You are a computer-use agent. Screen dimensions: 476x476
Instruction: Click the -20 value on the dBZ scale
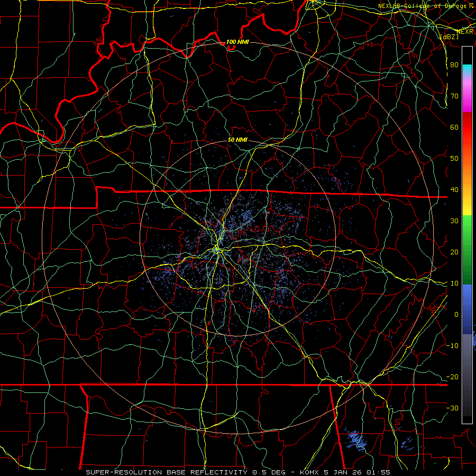pyautogui.click(x=452, y=377)
